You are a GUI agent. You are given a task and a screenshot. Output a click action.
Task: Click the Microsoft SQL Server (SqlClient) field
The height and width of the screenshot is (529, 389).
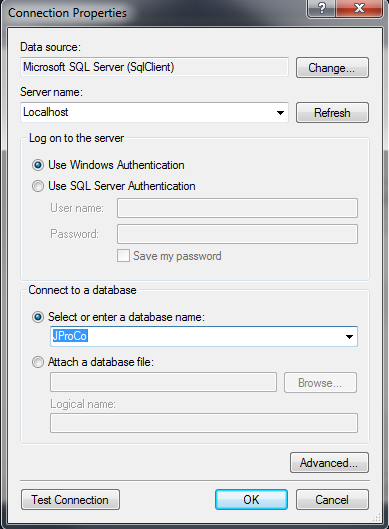[x=154, y=67]
